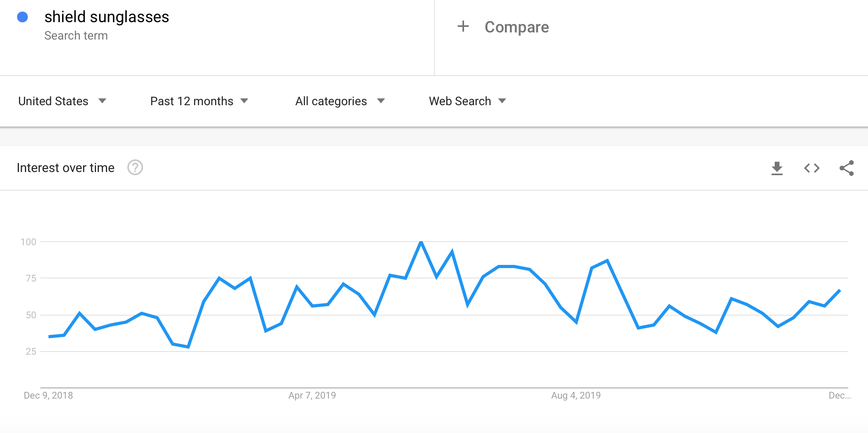The height and width of the screenshot is (433, 868).
Task: Change the Web Search type dropdown
Action: (468, 101)
